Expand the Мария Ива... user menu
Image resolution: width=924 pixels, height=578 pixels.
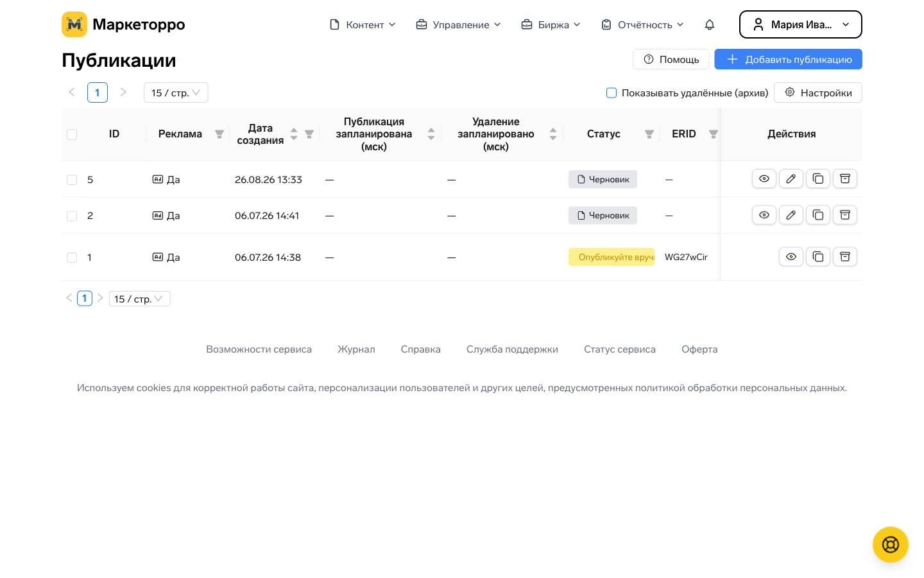(x=801, y=24)
